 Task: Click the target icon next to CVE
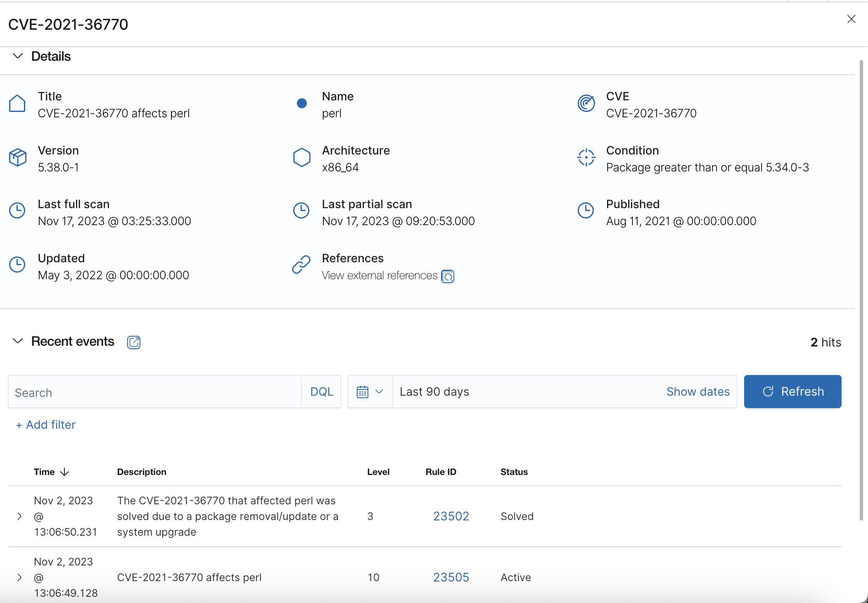[x=586, y=103]
